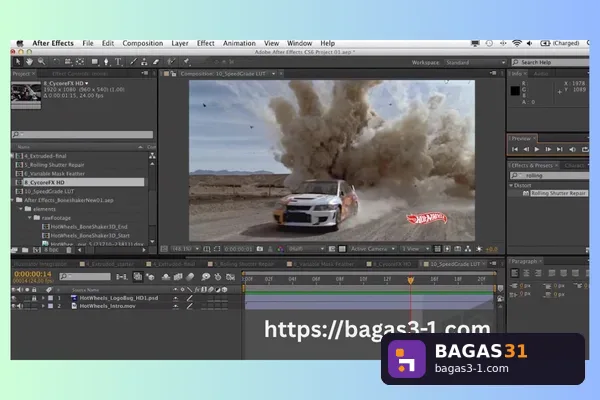Select the Eraser tool
Image resolution: width=600 pixels, height=400 pixels.
(156, 62)
